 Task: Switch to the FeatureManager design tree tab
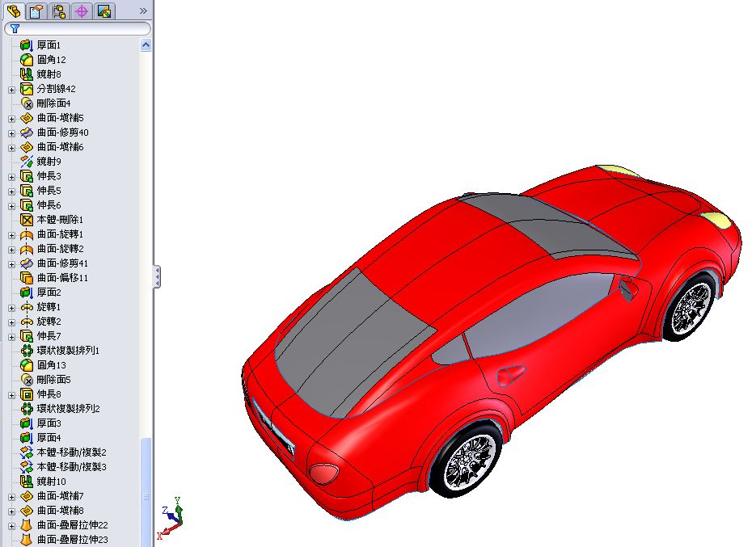(x=12, y=11)
